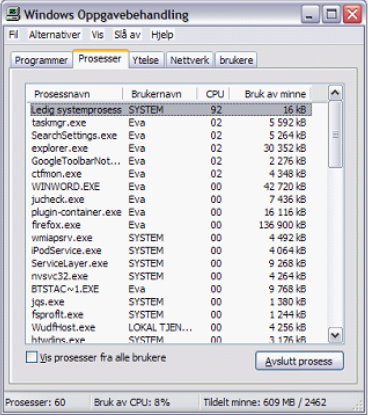Sort by CPU column header

tap(213, 94)
